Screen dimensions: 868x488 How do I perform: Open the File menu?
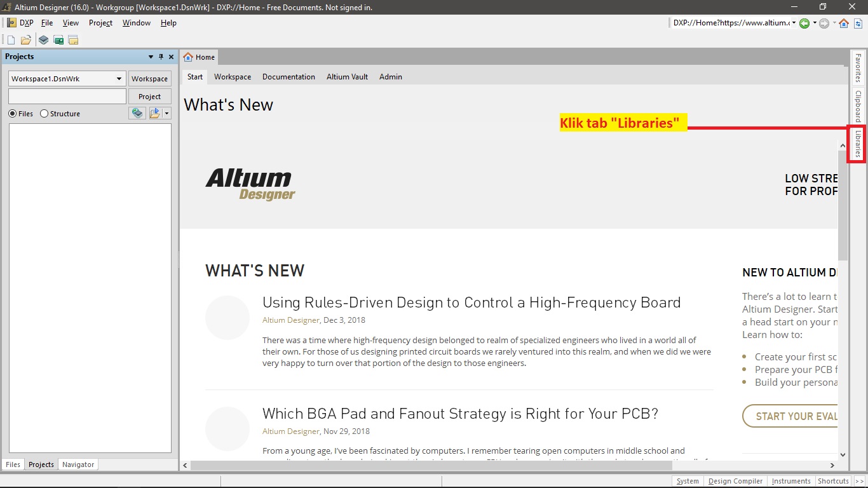pos(47,23)
